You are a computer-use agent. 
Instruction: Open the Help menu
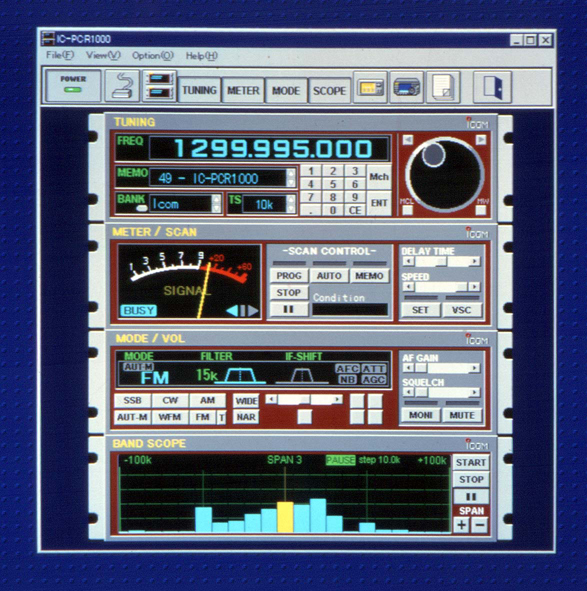tap(201, 56)
